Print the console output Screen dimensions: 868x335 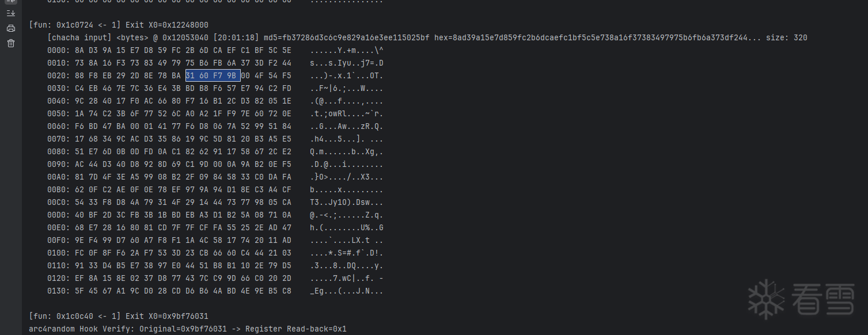coord(11,28)
